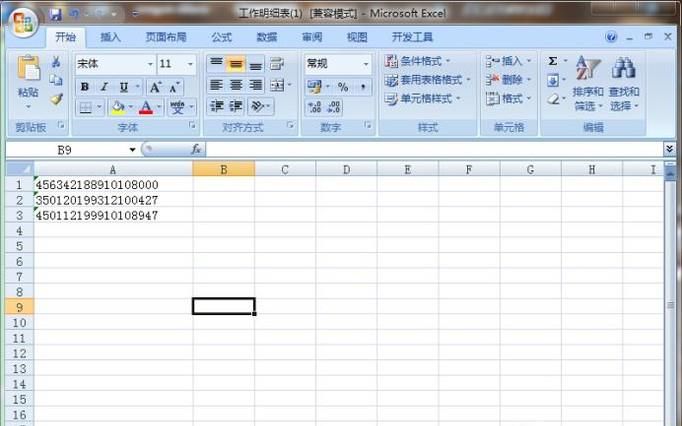Cut selection with the scissors icon
682x426 pixels.
56,62
